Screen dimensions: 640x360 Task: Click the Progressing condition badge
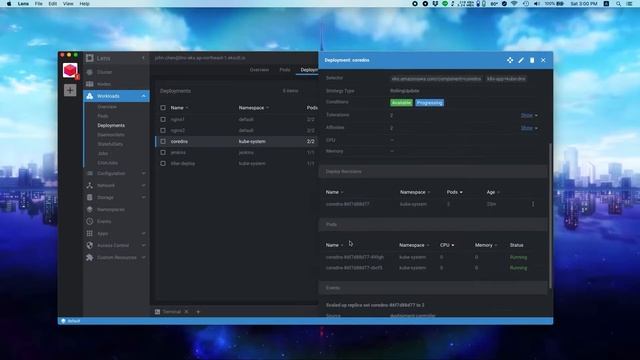tap(430, 103)
